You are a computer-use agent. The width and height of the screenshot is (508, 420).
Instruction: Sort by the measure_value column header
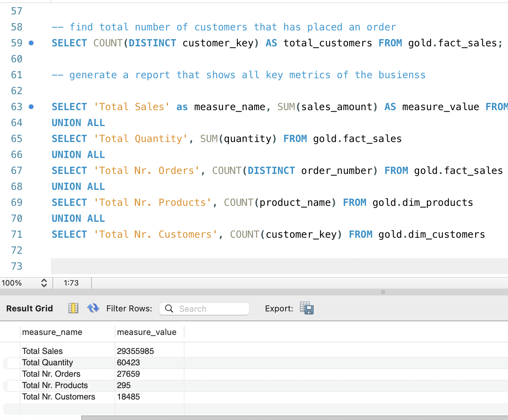pos(147,332)
